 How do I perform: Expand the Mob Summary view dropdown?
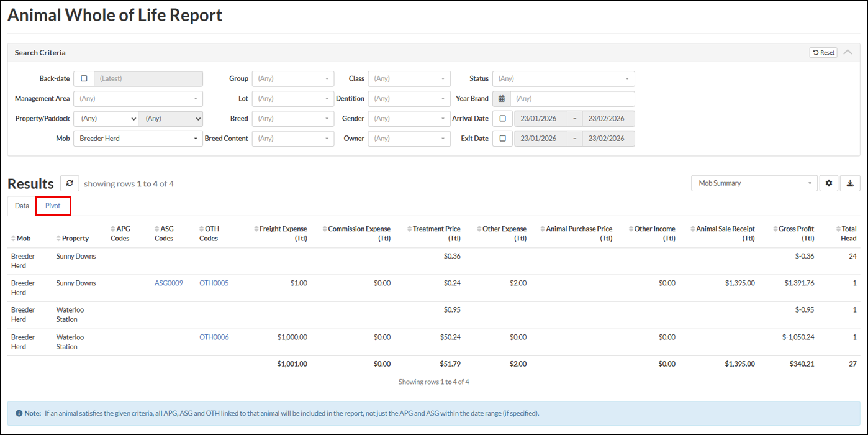pos(754,183)
